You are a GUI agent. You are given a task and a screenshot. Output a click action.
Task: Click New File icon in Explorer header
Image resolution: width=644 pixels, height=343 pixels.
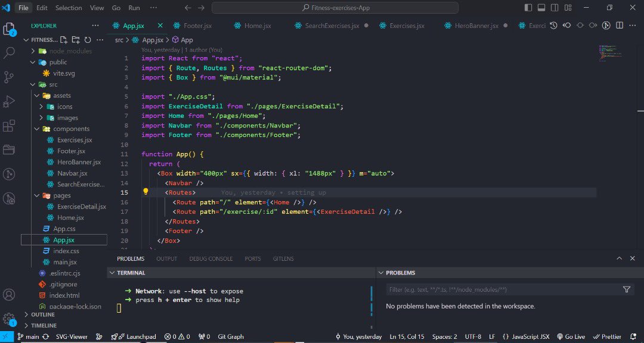pyautogui.click(x=64, y=40)
